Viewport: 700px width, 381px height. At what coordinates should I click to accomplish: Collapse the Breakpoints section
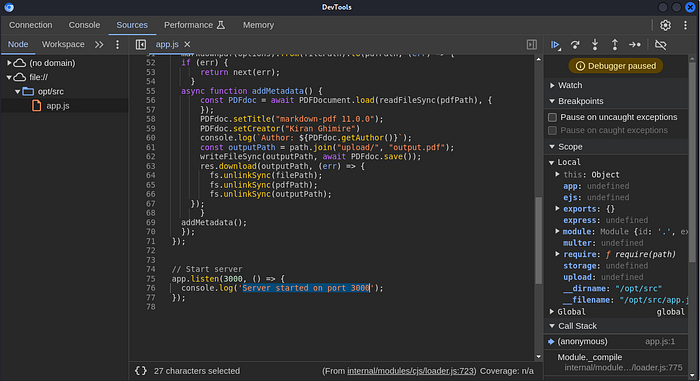click(x=552, y=101)
